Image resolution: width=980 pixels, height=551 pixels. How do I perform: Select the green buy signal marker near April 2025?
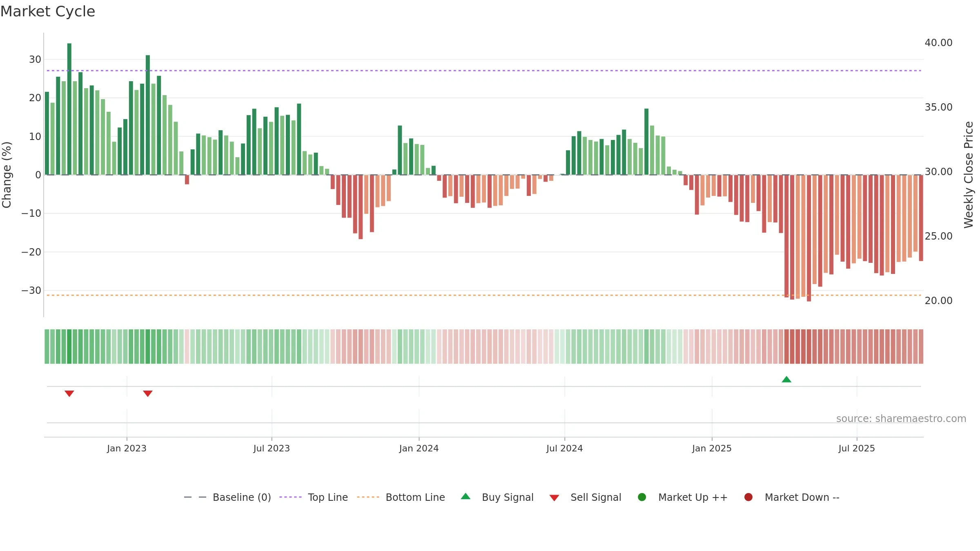point(786,380)
